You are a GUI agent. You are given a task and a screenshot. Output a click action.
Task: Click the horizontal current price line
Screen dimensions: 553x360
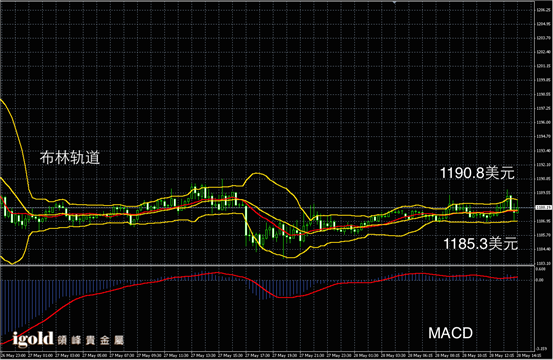[267, 208]
